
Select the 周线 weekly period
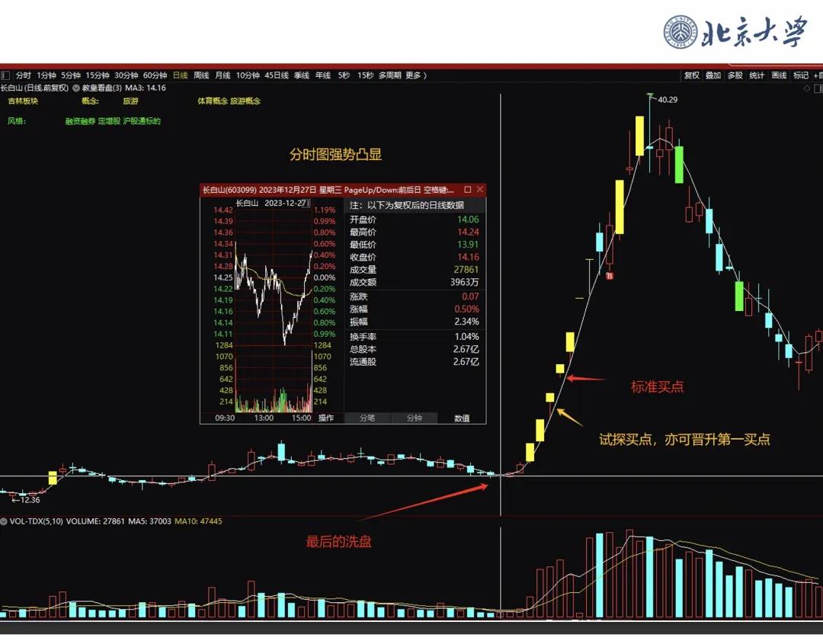pyautogui.click(x=201, y=75)
